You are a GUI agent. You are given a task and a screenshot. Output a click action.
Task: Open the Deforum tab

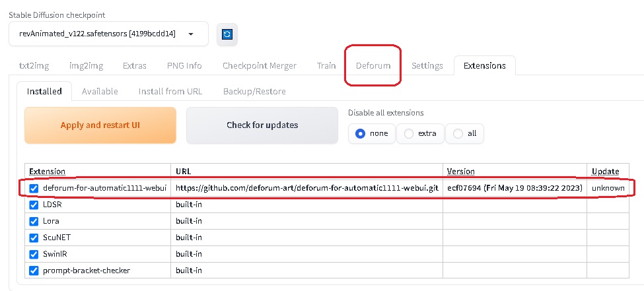coord(373,66)
